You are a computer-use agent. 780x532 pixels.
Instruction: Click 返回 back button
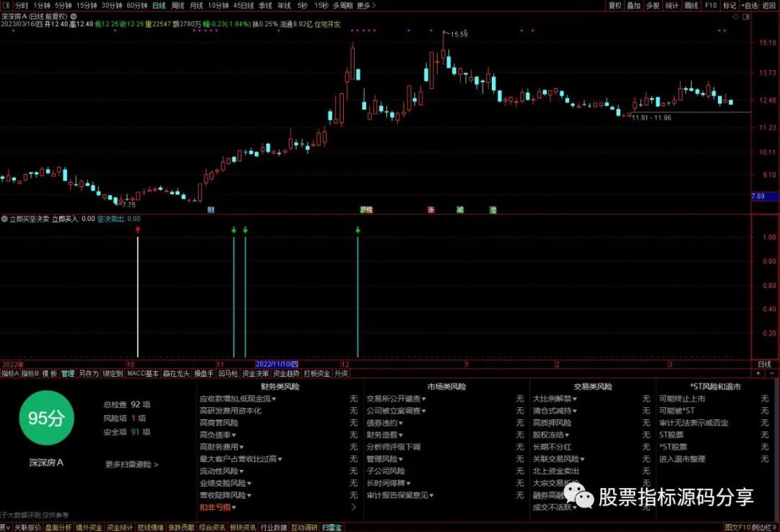point(769,6)
